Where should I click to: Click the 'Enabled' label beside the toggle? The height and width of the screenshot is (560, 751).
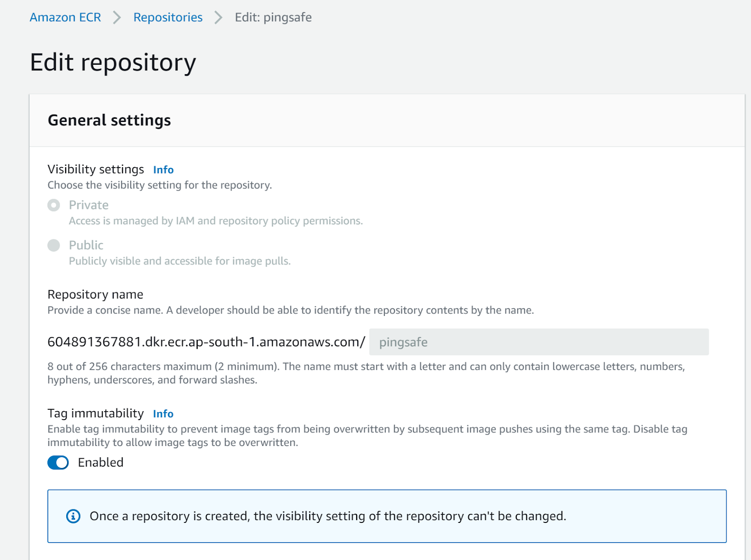tap(100, 462)
